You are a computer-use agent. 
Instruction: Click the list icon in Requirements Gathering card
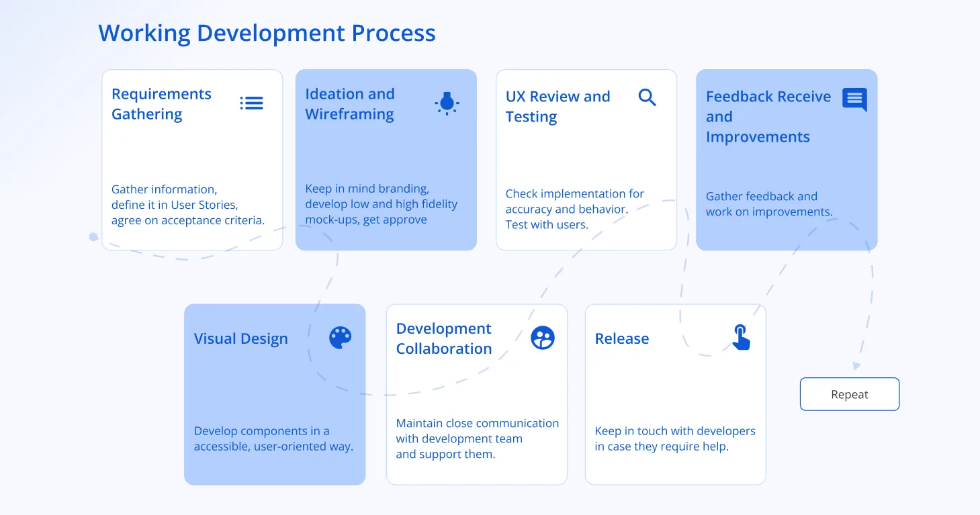tap(252, 103)
